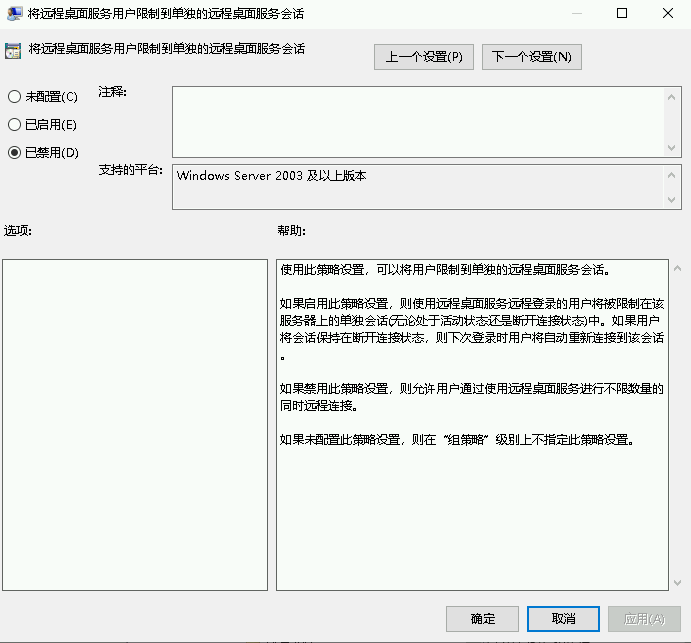Click 'Windows Server 2003 及以上版本' text

click(271, 176)
